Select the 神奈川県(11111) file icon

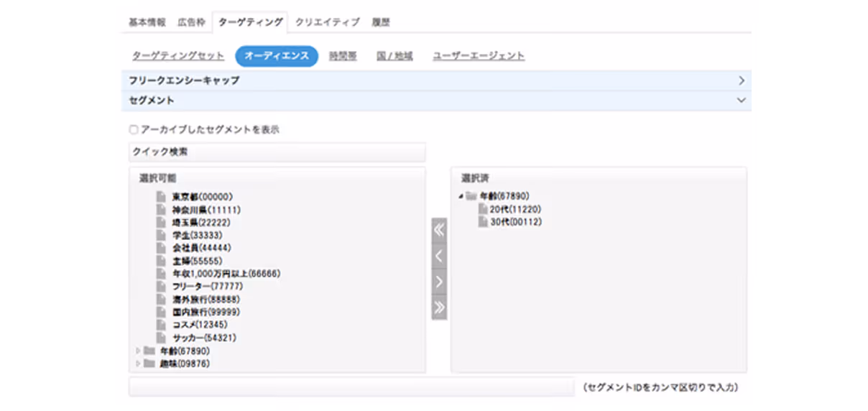coord(162,209)
